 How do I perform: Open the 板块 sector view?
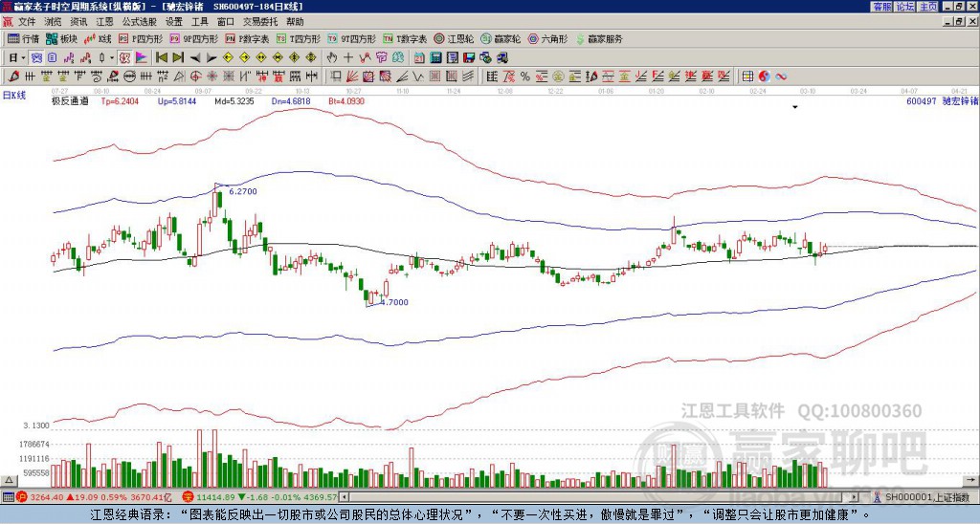[x=62, y=38]
